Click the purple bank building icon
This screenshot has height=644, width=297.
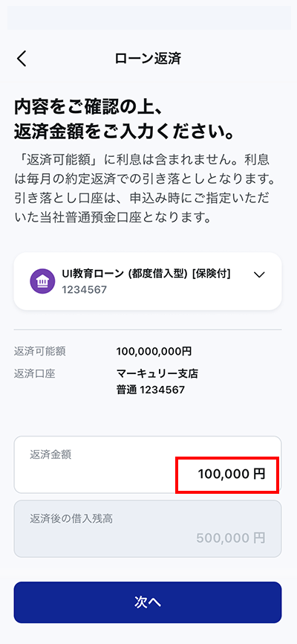pyautogui.click(x=42, y=281)
